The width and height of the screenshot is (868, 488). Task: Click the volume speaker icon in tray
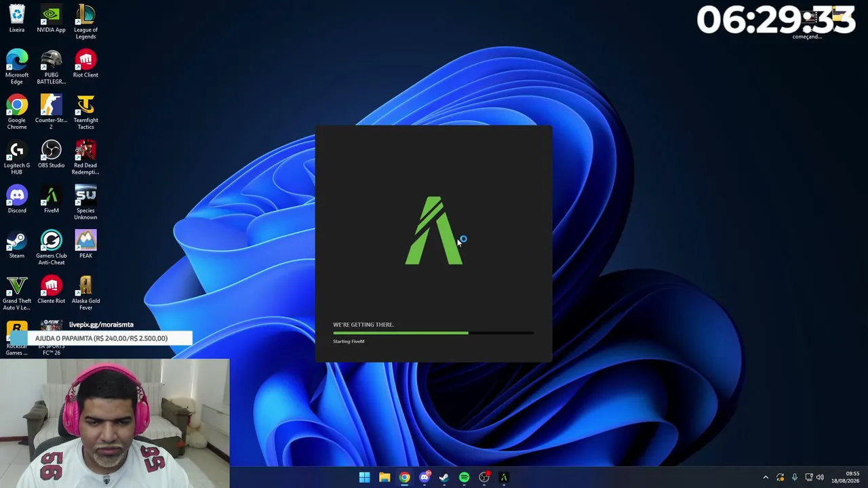[x=821, y=477]
